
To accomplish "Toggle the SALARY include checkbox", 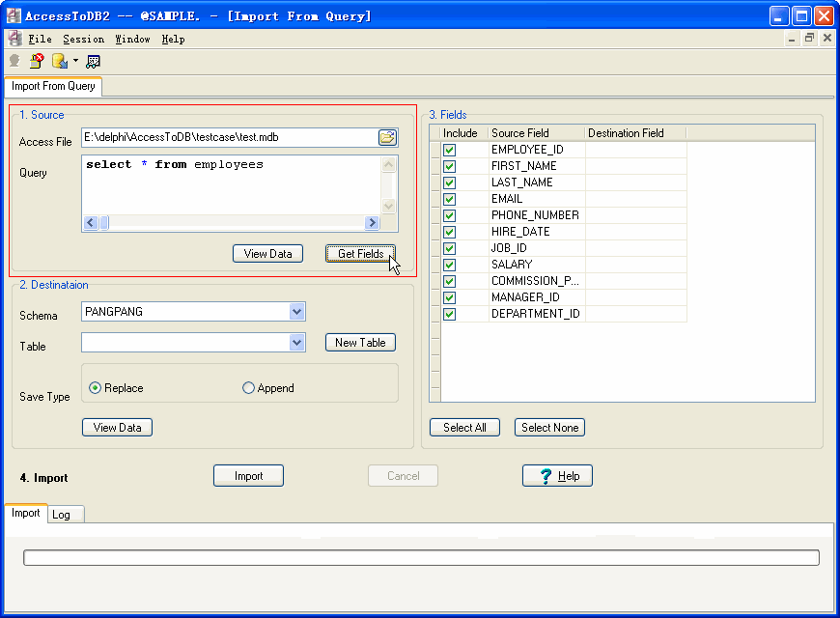I will tap(450, 266).
